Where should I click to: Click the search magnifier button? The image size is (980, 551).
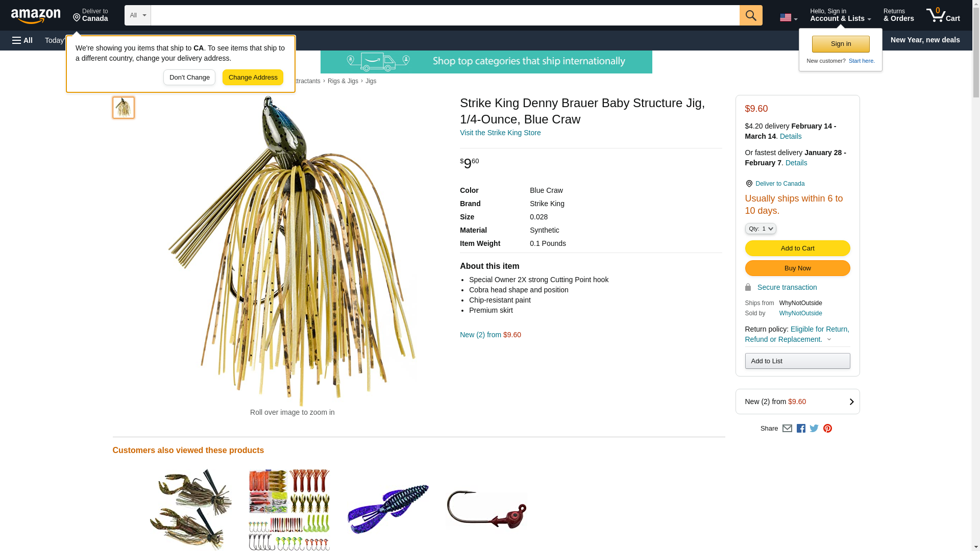[751, 15]
